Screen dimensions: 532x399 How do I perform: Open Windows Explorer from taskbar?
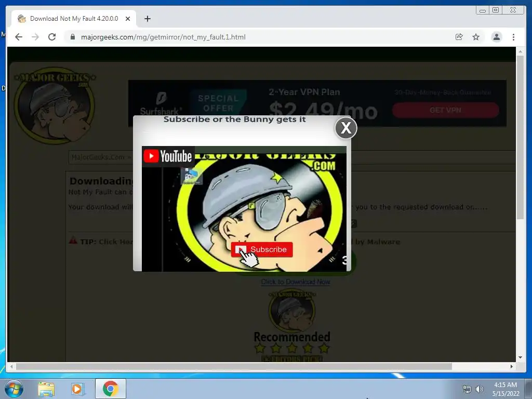click(46, 389)
